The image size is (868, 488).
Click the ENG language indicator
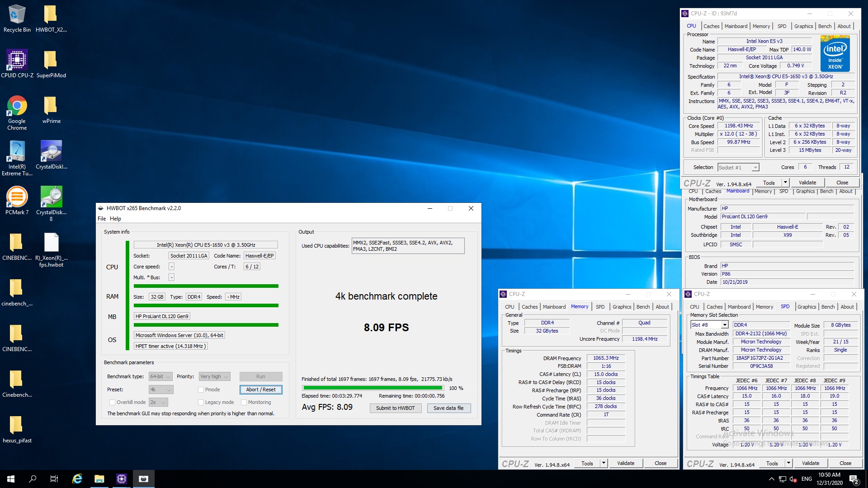[x=807, y=479]
